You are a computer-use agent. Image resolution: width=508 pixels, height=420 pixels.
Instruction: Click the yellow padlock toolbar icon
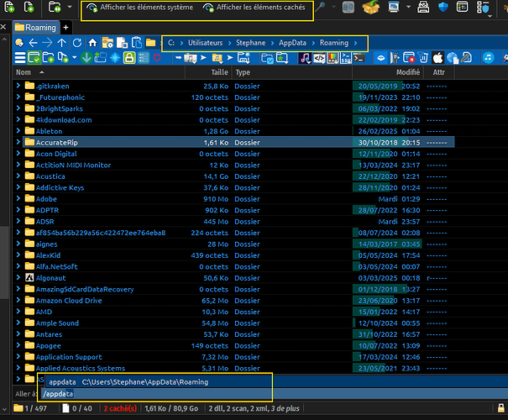click(x=130, y=58)
